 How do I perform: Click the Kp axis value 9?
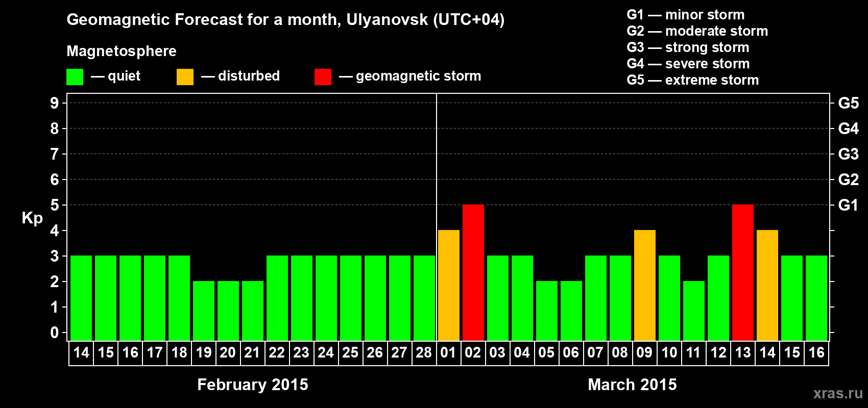tap(55, 103)
